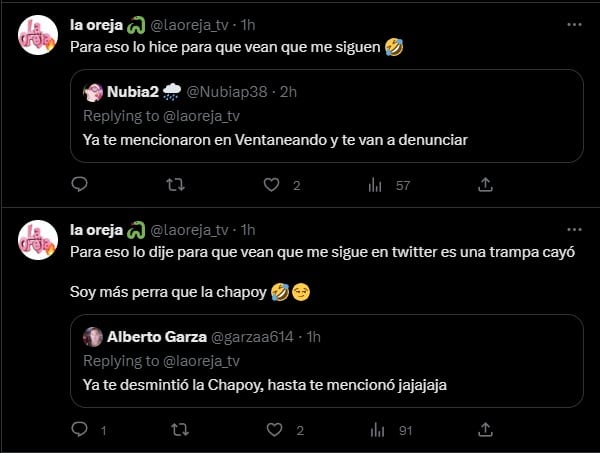Like the tweet about la chapoy
Image resolution: width=600 pixels, height=453 pixels.
271,431
